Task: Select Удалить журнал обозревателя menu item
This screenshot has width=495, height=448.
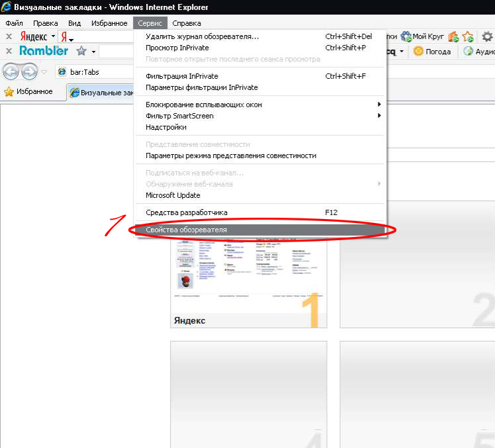Action: (260, 36)
